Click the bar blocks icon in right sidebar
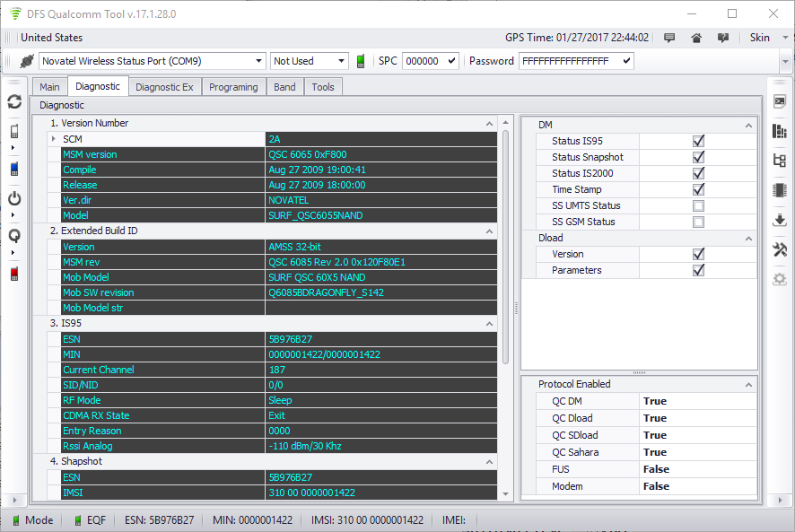Screen dimensions: 795x532 point(780,131)
